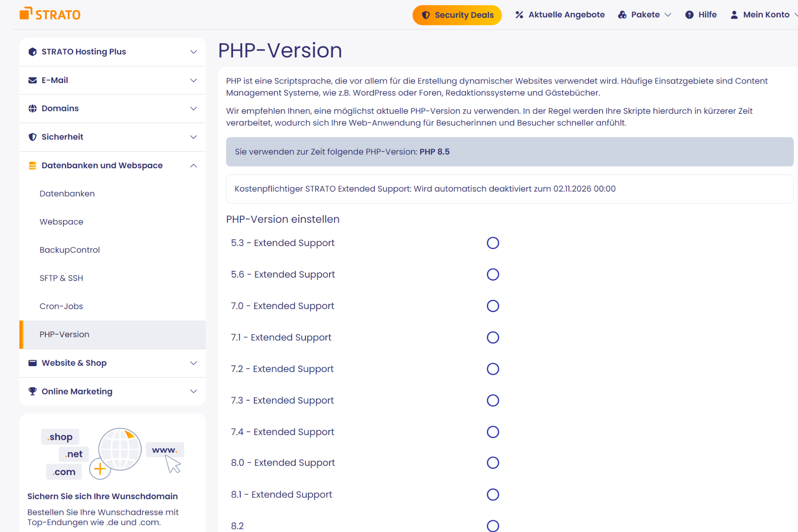This screenshot has height=532, width=798.
Task: Click the 7.2 - Extended Support label
Action: (282, 369)
